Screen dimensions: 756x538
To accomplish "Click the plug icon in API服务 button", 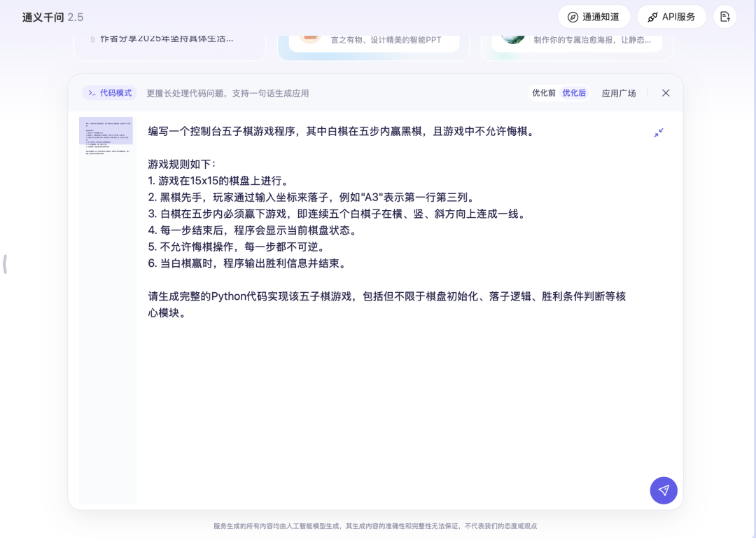I will click(x=652, y=16).
